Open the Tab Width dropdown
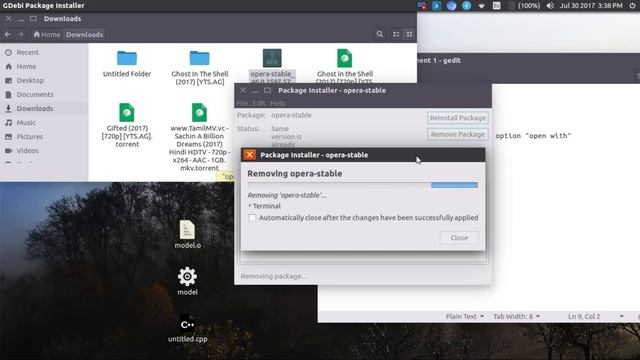Image resolution: width=640 pixels, height=360 pixels. 516,316
